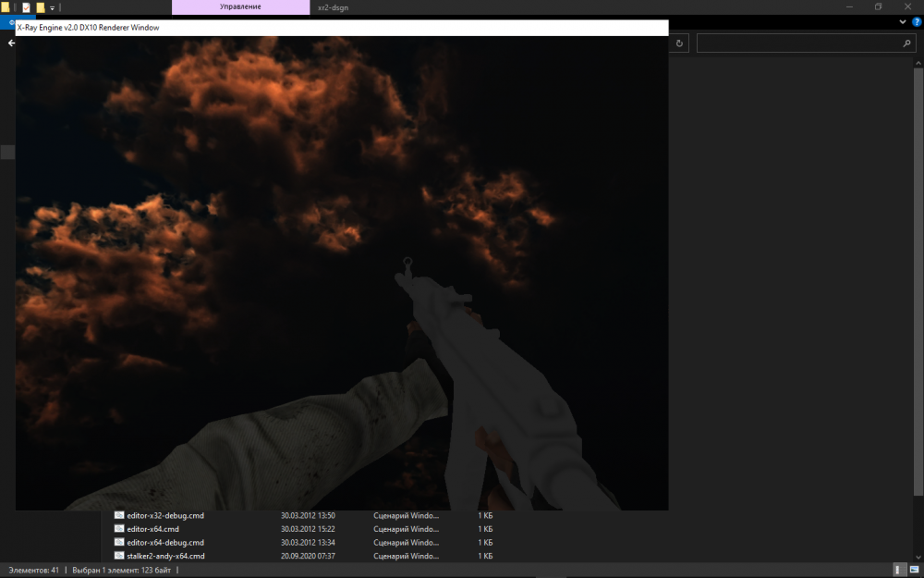
Task: Switch to the Управление ribbon tab
Action: click(240, 7)
